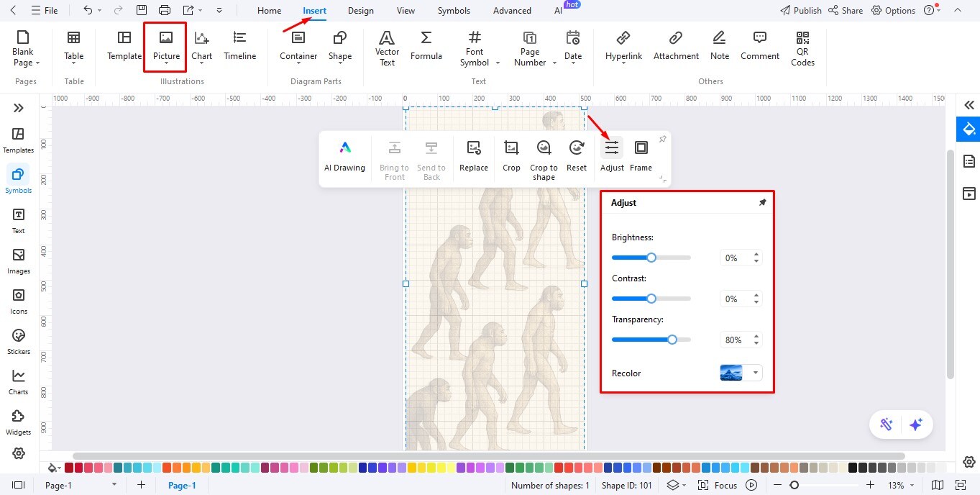Open the Templates sidebar panel

click(19, 141)
